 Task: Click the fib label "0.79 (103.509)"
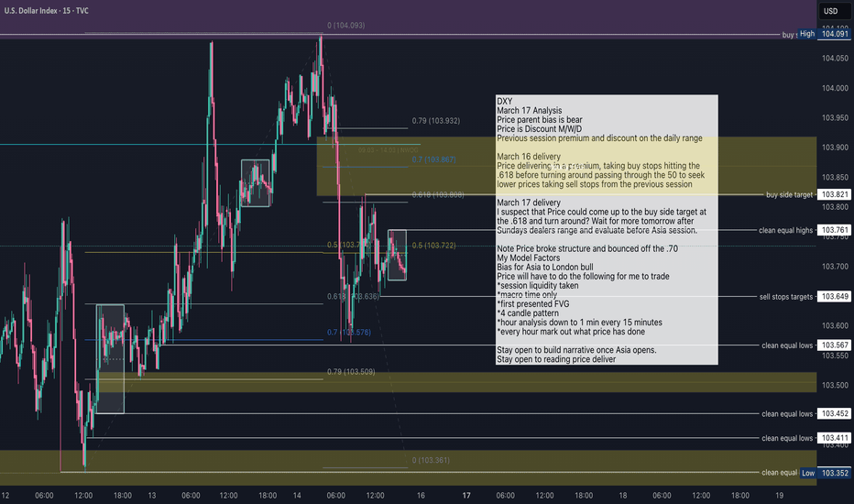(x=351, y=372)
